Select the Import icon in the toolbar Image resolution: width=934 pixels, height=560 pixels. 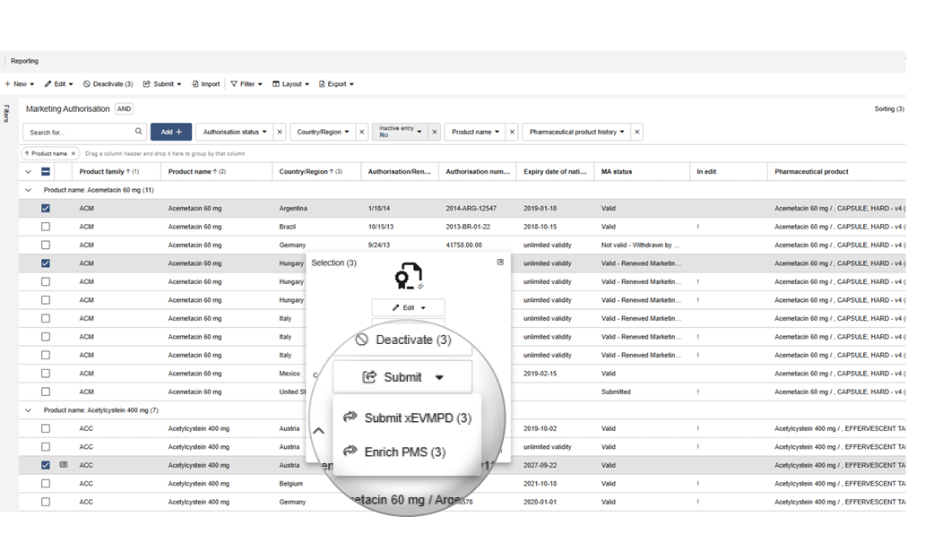tap(194, 83)
